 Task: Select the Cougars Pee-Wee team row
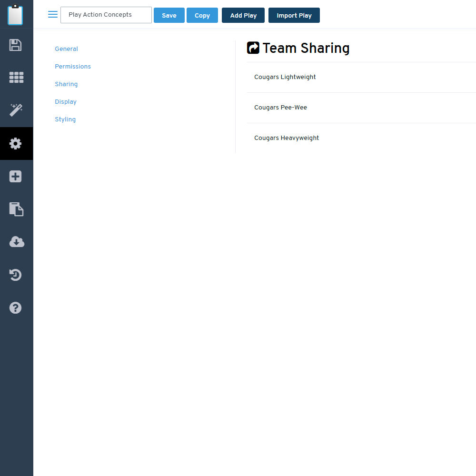click(361, 108)
